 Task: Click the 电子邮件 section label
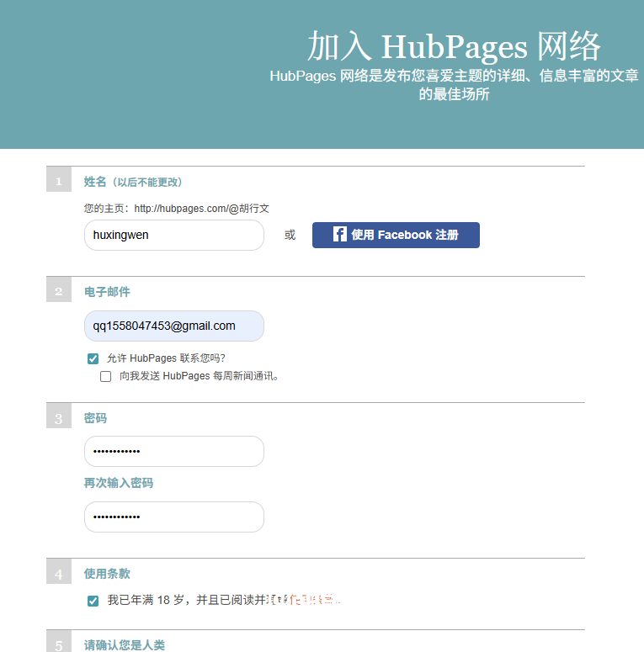[107, 292]
